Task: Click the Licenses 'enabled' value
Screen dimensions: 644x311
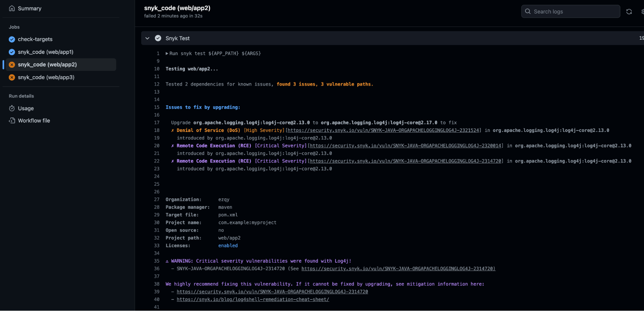Action: coord(228,246)
